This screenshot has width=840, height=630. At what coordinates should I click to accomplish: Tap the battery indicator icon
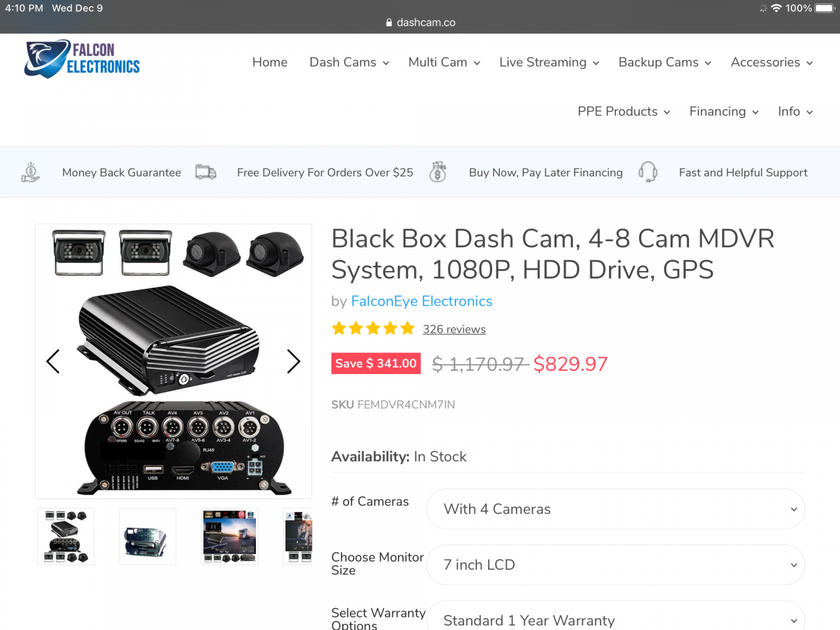click(825, 8)
